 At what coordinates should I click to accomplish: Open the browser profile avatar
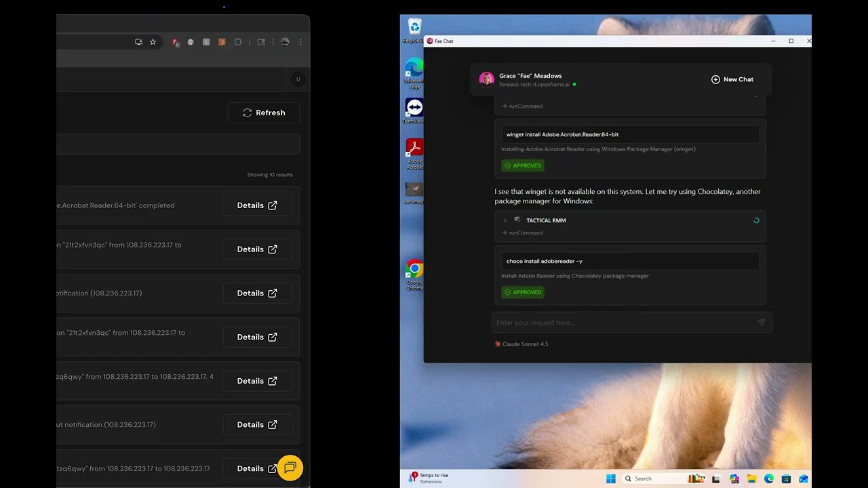point(285,42)
